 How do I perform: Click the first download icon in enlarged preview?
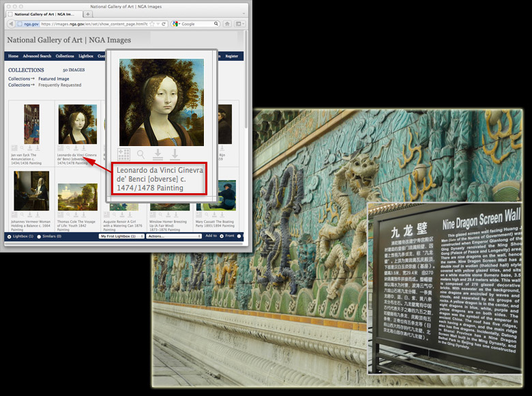[158, 154]
